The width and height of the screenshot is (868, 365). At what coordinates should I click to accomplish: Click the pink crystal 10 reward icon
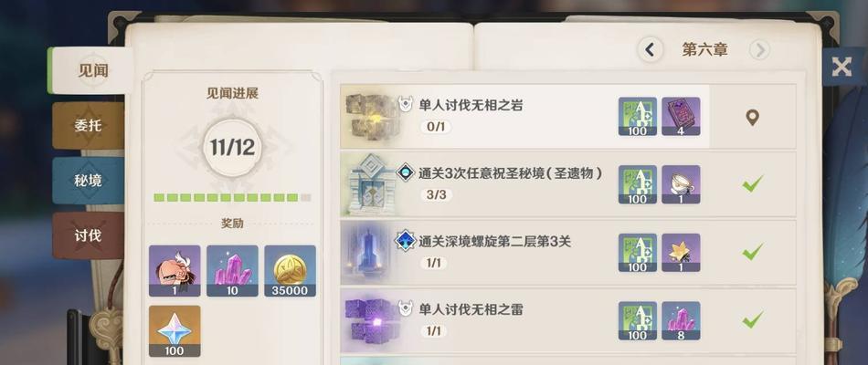[x=232, y=271]
